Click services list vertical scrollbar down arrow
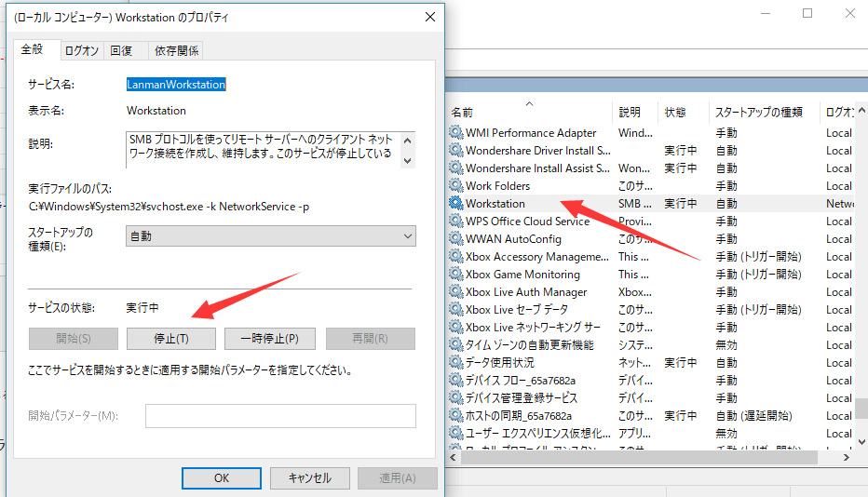The image size is (868, 497). (861, 442)
